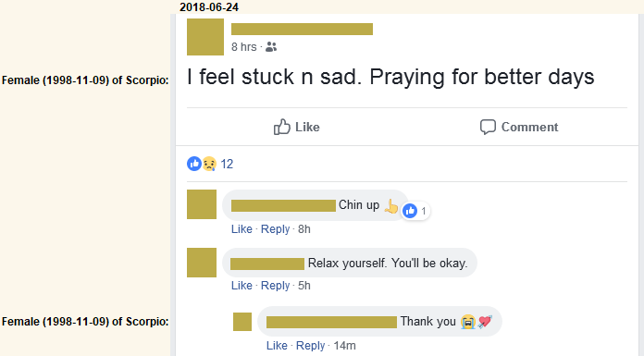
Task: Click the 8h timestamp on Chin up comment
Action: pos(303,228)
